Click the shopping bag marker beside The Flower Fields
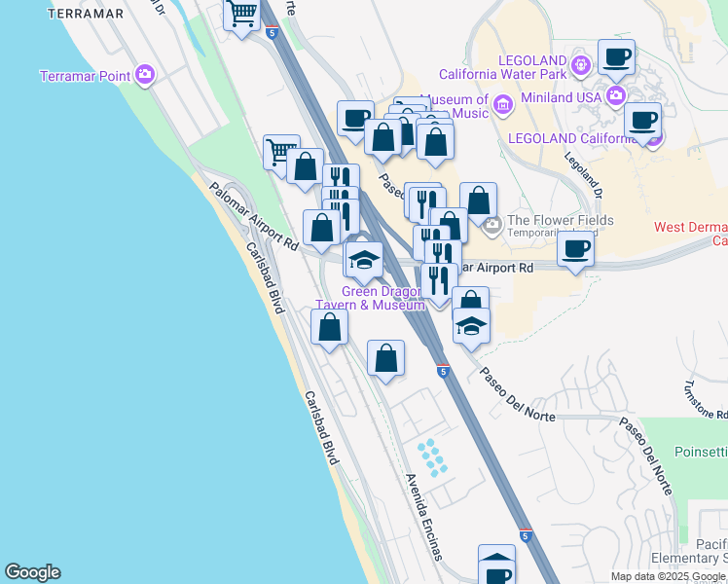 click(479, 201)
